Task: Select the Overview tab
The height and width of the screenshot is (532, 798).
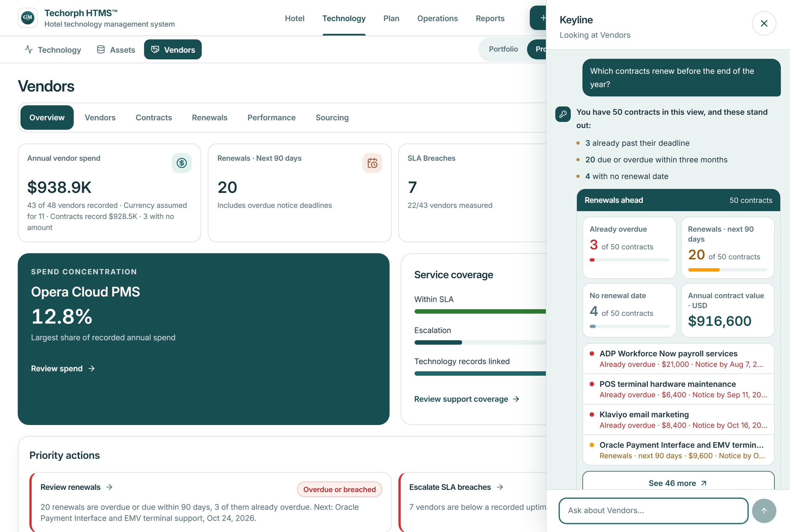Action: click(x=47, y=117)
